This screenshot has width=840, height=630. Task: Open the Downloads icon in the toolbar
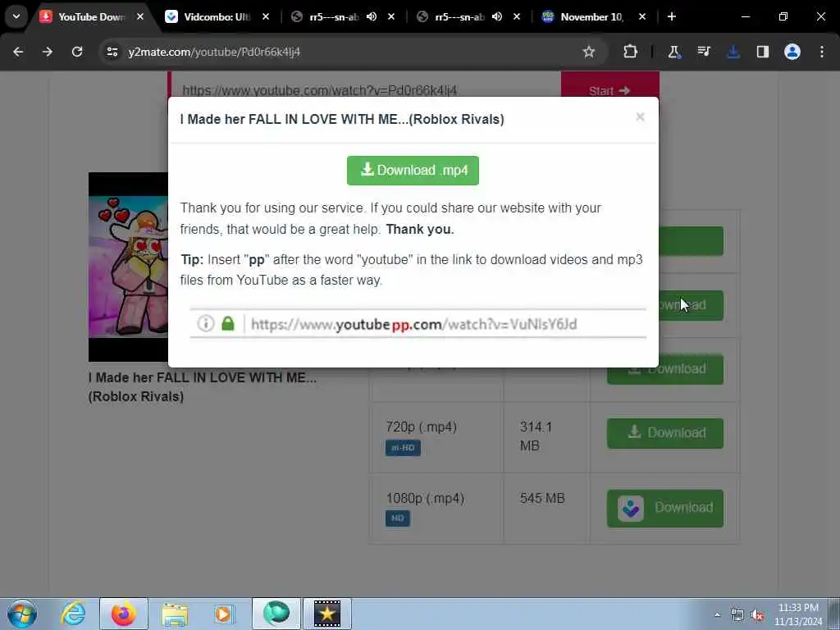coord(733,52)
